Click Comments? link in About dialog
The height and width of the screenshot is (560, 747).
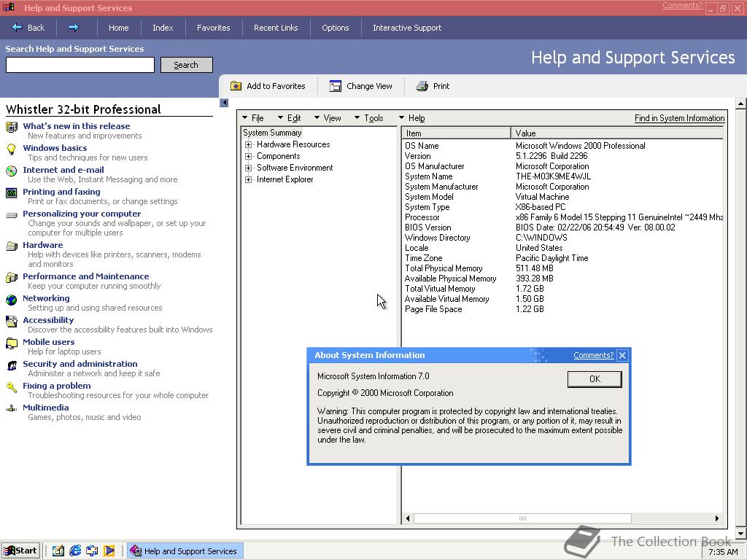coord(594,355)
